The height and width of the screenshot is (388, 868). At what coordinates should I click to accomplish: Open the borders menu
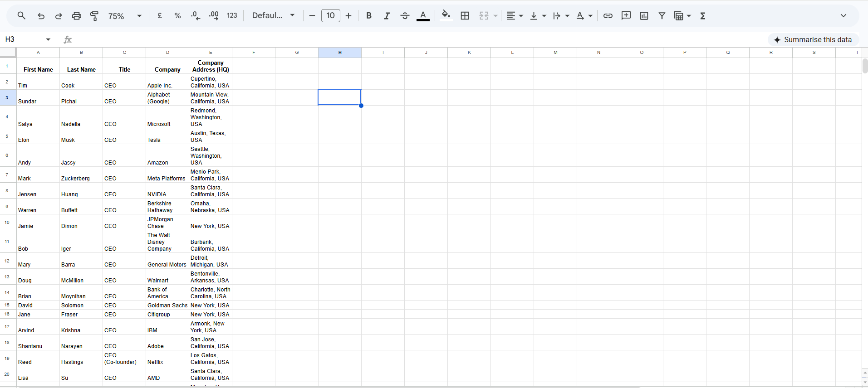coord(465,16)
